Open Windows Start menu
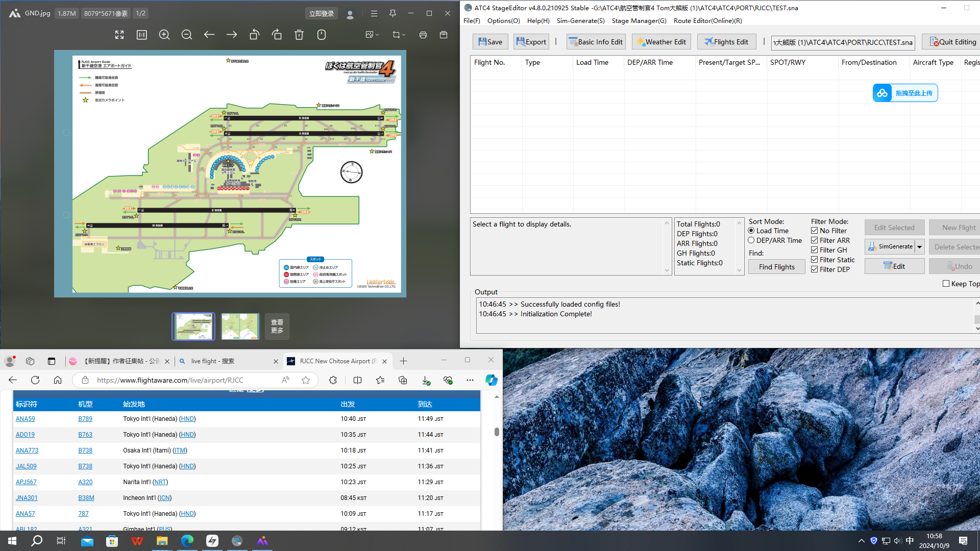This screenshot has height=551, width=980. (x=12, y=541)
